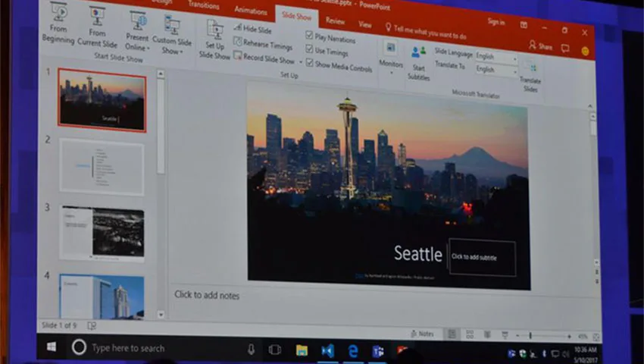Open the Monitors dropdown
Viewport: 644px width, 364px height.
click(x=391, y=58)
